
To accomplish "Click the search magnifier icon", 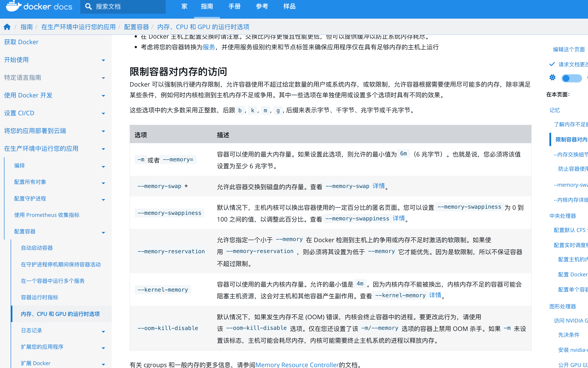I will pos(88,7).
